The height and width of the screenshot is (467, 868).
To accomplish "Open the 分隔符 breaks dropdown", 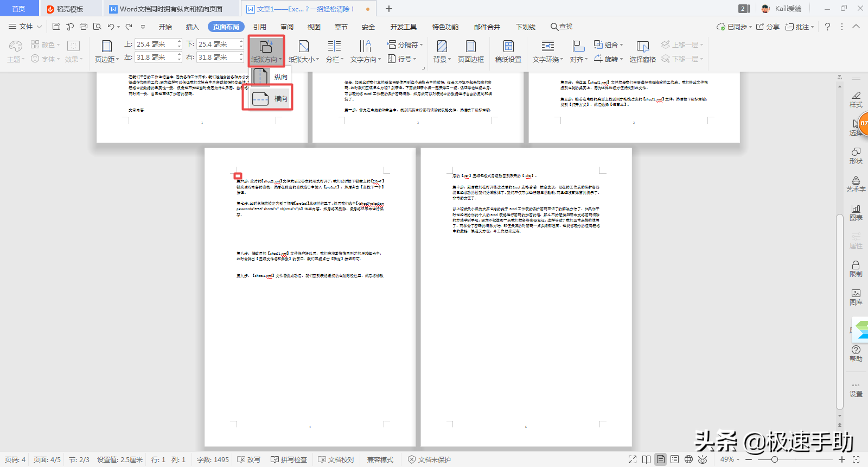I will pos(405,45).
